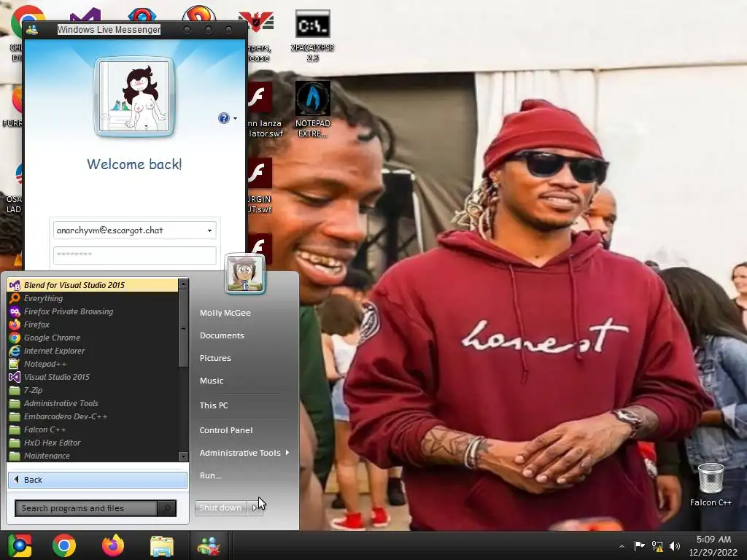
Task: Click the Blend for Visual Studio icon
Action: pyautogui.click(x=15, y=285)
